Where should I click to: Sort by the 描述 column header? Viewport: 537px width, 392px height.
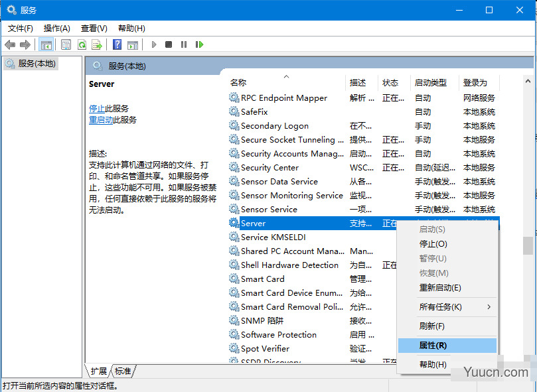362,82
